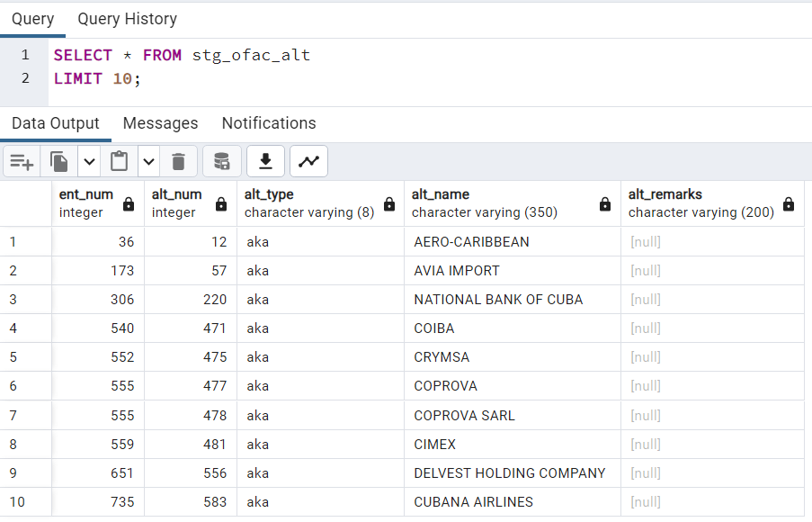Click the CIMEX cell

pos(513,445)
